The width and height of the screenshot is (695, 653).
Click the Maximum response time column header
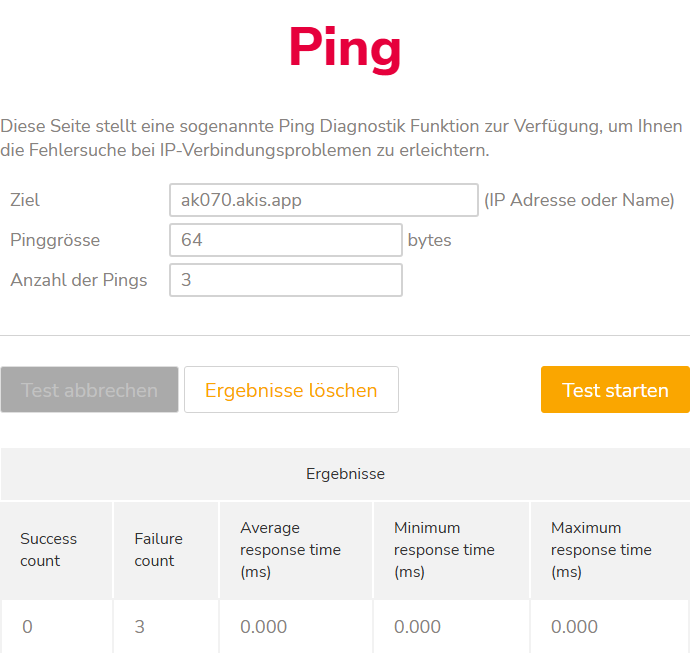(x=601, y=550)
